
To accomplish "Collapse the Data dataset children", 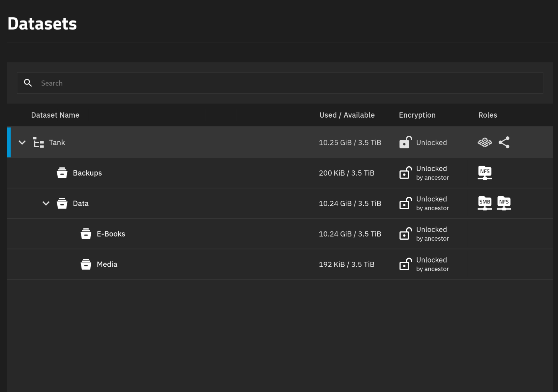I will point(46,203).
